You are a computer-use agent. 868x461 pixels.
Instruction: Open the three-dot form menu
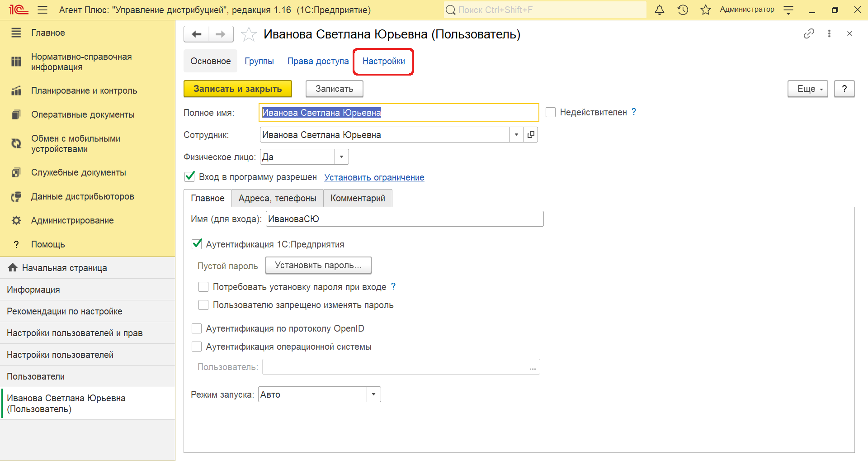(829, 33)
